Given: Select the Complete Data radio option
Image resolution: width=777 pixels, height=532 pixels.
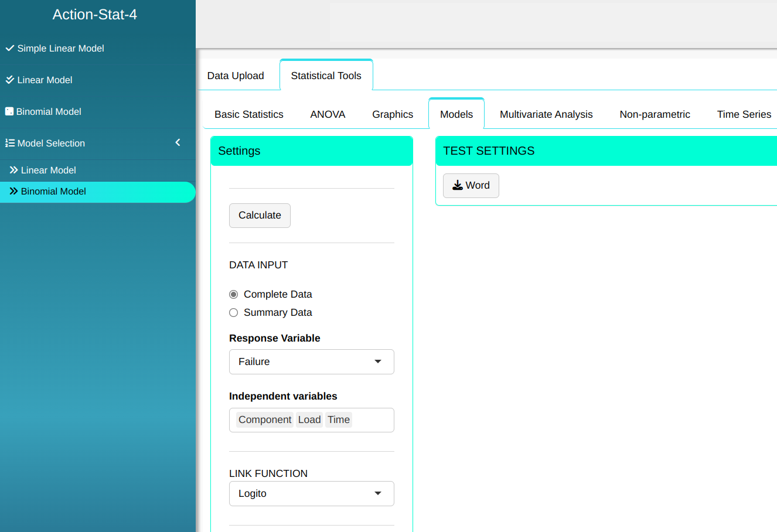Looking at the screenshot, I should coord(234,295).
